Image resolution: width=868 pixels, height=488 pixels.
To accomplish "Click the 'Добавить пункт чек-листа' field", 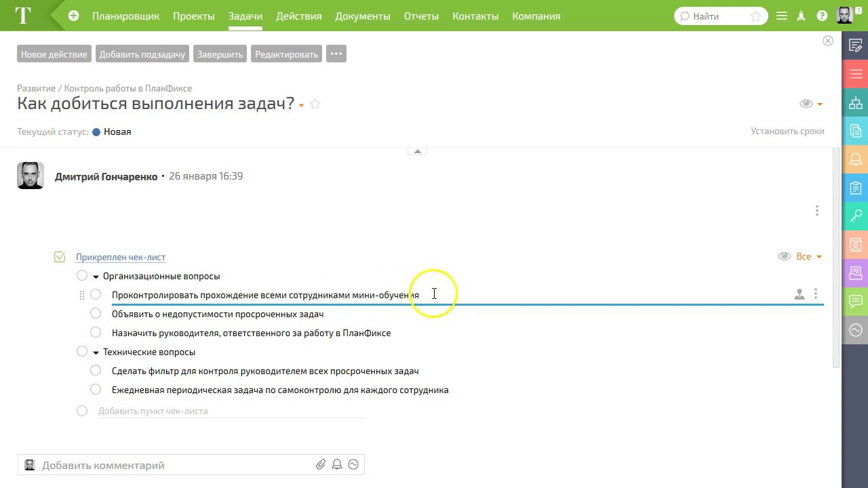I will click(x=231, y=411).
